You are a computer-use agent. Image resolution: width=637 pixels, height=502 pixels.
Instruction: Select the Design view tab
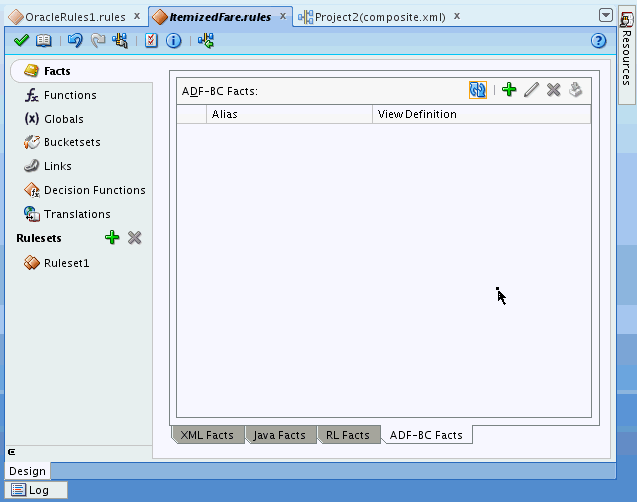click(27, 471)
